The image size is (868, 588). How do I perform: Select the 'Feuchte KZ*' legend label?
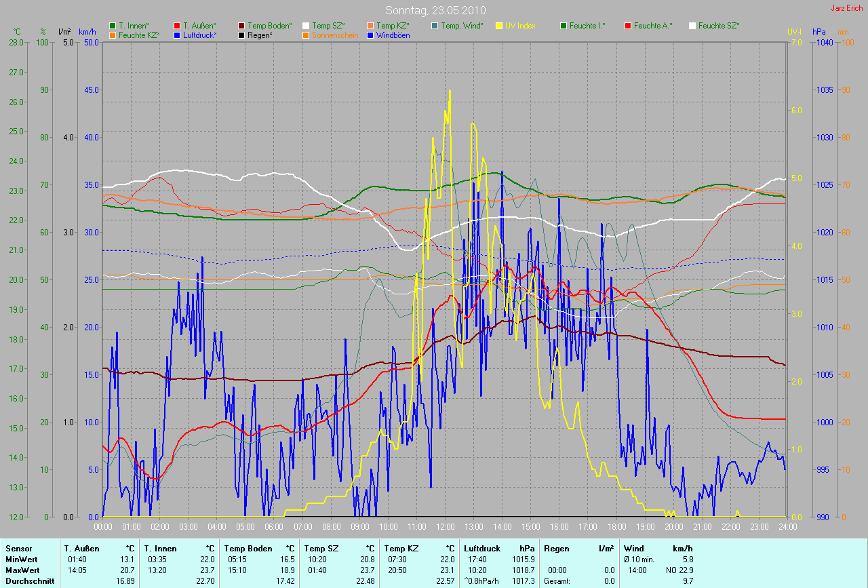click(139, 35)
